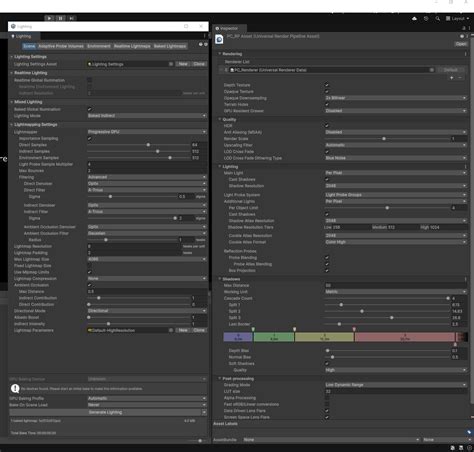Click New next to Lighting Settings Asset
Image resolution: width=474 pixels, height=452 pixels.
tap(183, 64)
